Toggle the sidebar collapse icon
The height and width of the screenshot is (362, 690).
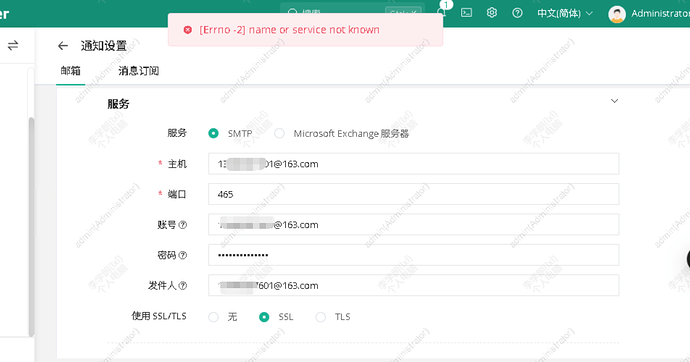click(13, 45)
